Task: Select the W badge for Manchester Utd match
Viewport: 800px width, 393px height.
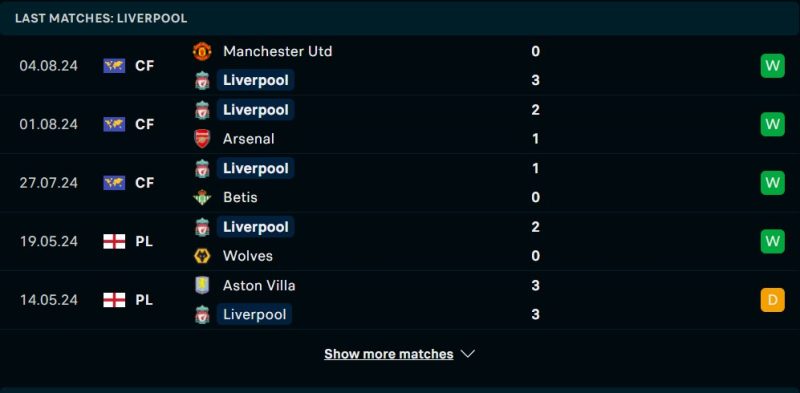Action: pos(772,66)
